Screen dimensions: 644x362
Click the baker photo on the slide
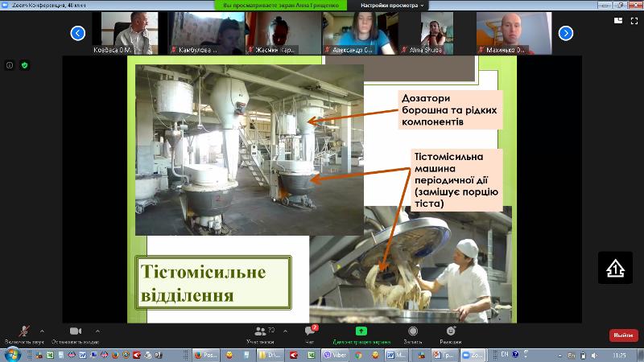tap(411, 265)
